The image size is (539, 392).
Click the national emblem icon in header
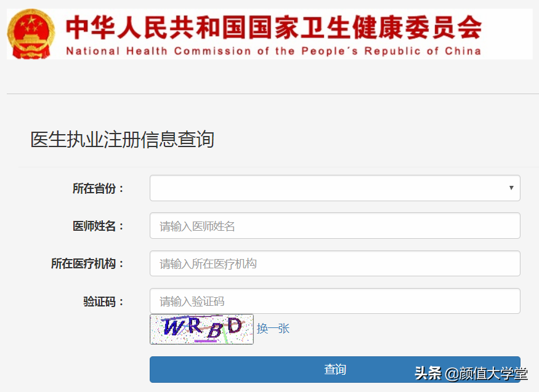pyautogui.click(x=31, y=34)
